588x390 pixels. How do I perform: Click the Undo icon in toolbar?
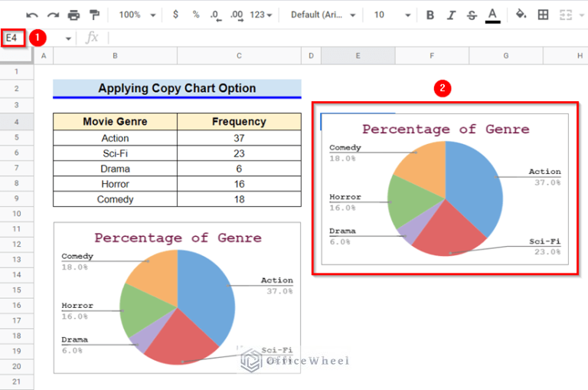32,15
